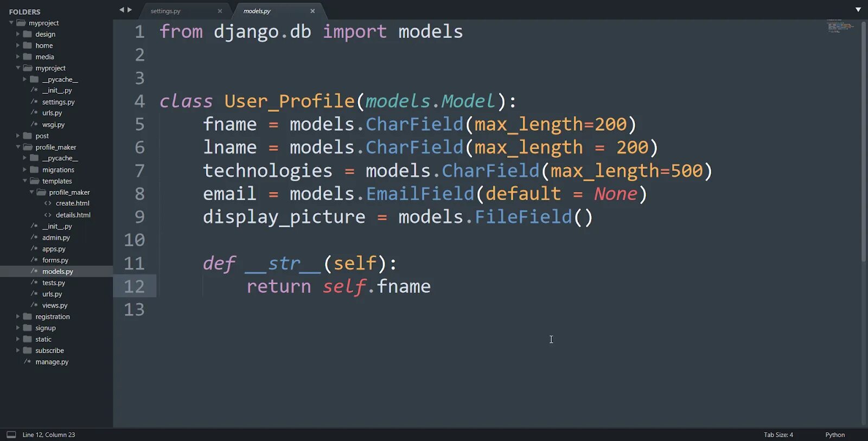Click the HTML icon beside create.html
The height and width of the screenshot is (441, 868).
pyautogui.click(x=48, y=203)
